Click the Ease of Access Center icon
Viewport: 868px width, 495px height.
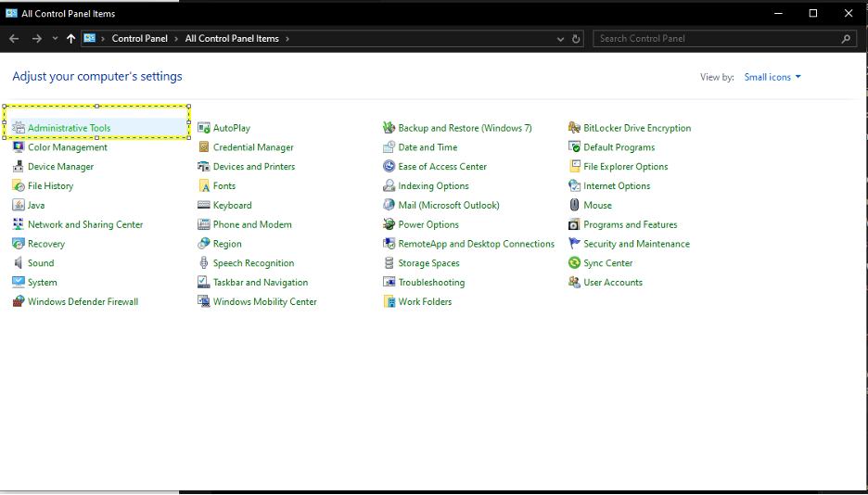pyautogui.click(x=389, y=167)
